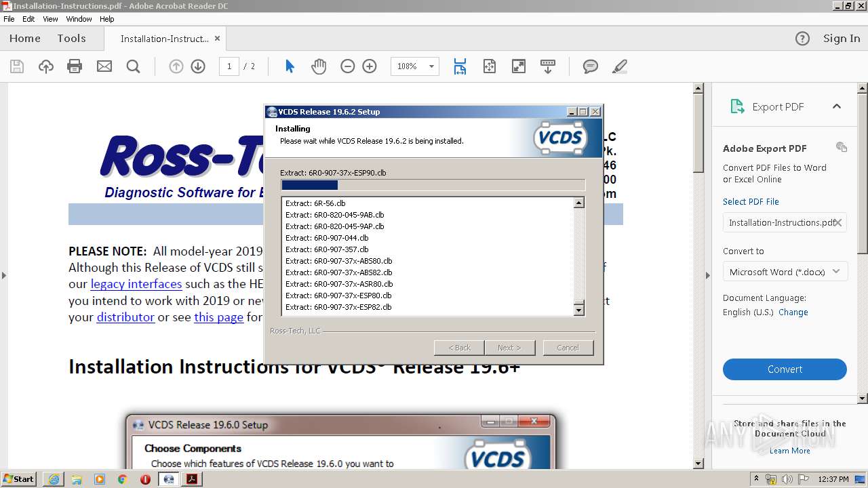Screen dimensions: 868x488
Task: Click Sign In in Acrobat
Action: 842,39
